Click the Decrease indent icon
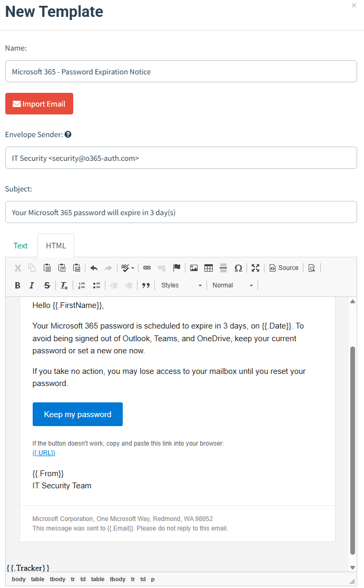The image size is (364, 588). (x=114, y=285)
